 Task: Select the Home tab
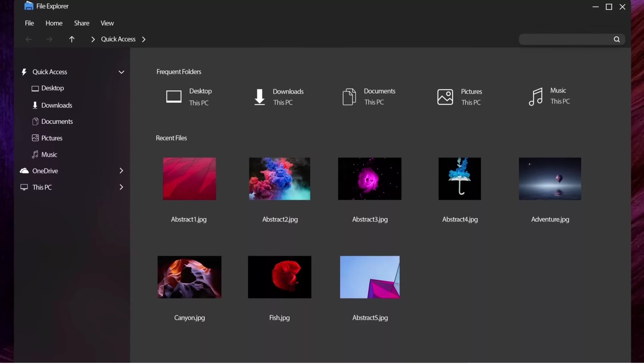[54, 23]
